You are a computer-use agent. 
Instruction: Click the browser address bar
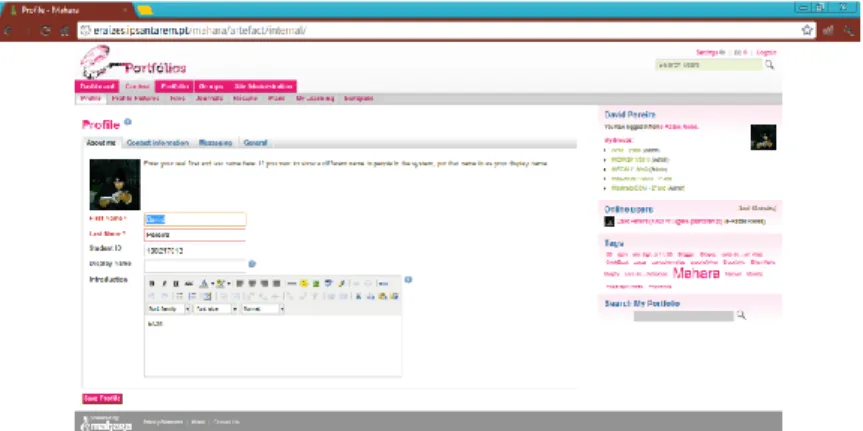click(x=439, y=31)
